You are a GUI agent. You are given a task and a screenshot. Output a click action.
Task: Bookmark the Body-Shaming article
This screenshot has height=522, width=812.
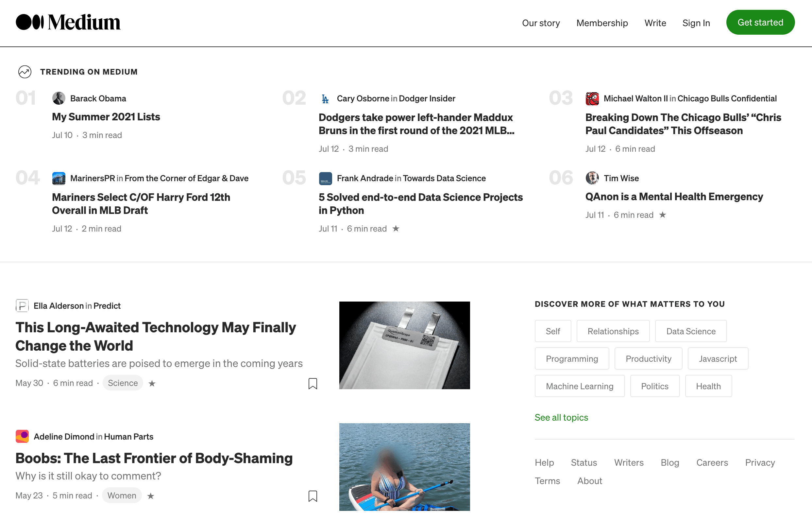coord(313,496)
